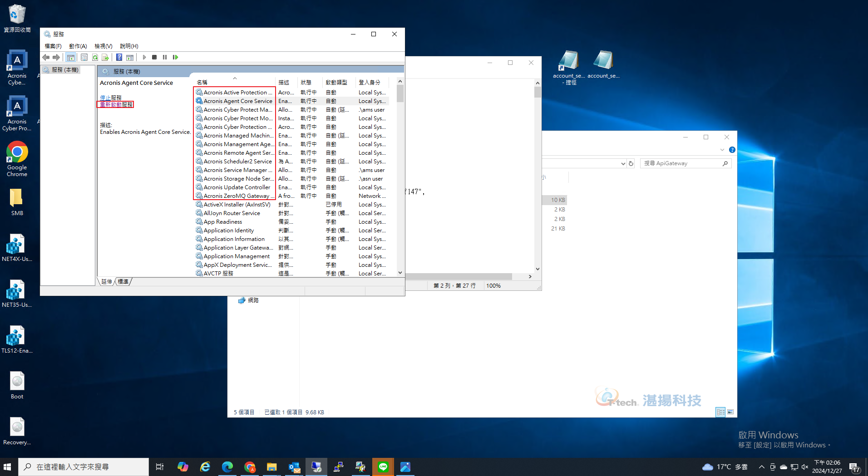Toggle the show/hide action pane icon
The height and width of the screenshot is (476, 868).
130,57
